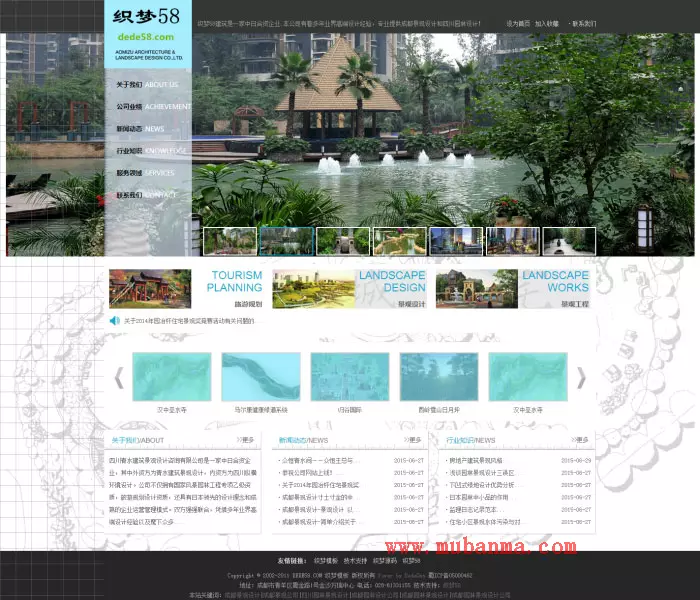The width and height of the screenshot is (700, 600).
Task: Open the KNOWLEDGE sidebar menu item
Action: point(147,151)
